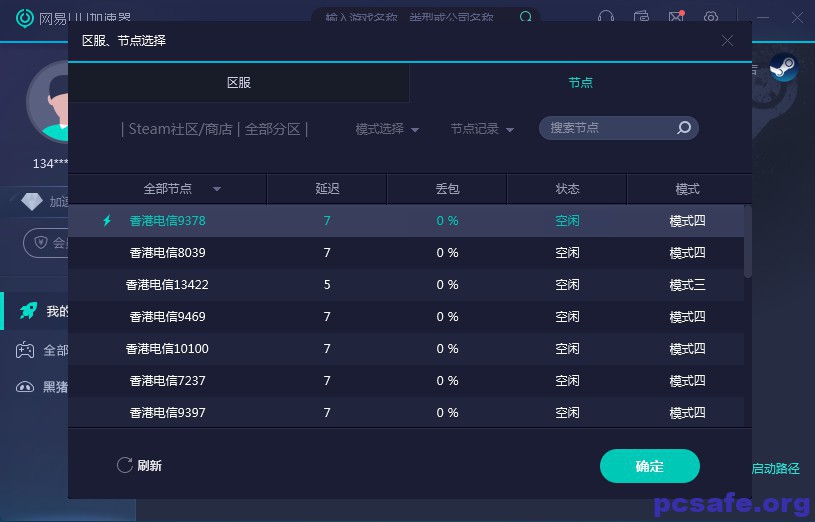Click the node list vertical scrollbar

[x=747, y=240]
